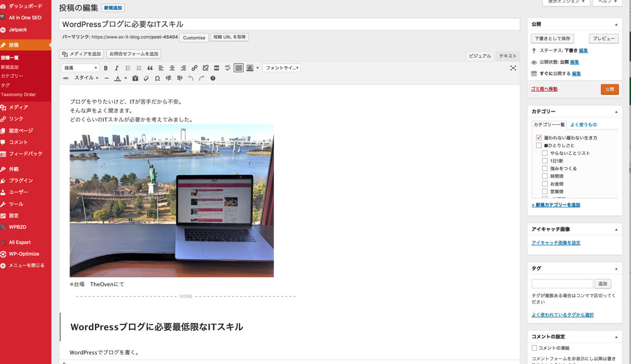The image size is (631, 364).
Task: Apply bold formatting in the editor toolbar
Action: tap(106, 68)
